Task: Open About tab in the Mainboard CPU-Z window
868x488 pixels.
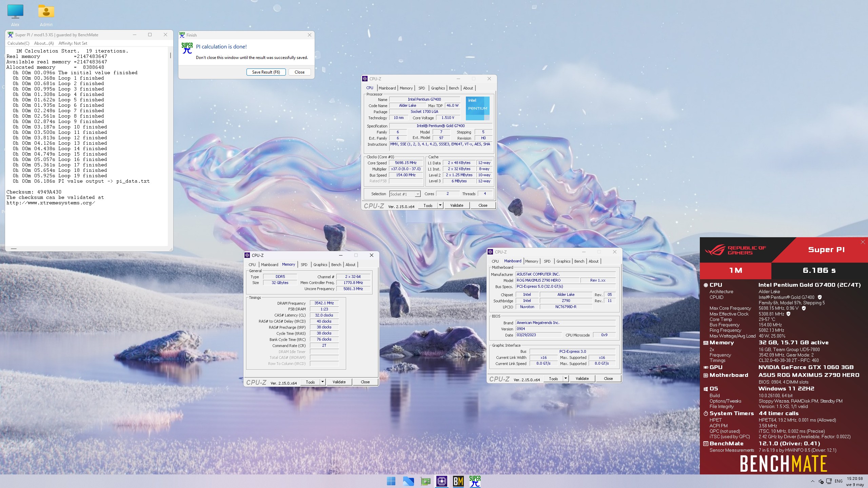Action: (593, 261)
